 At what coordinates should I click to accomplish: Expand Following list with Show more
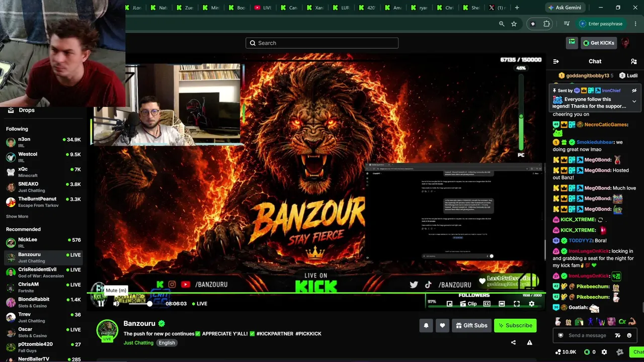[17, 217]
